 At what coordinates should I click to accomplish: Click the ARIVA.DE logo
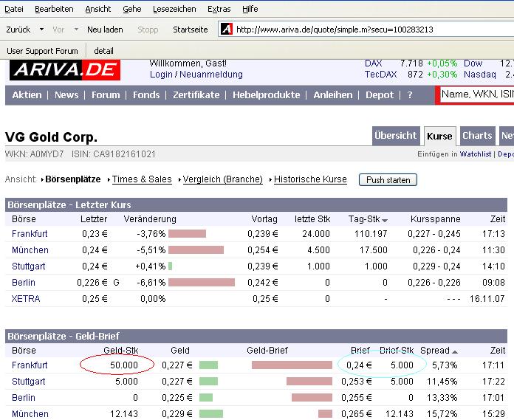click(65, 70)
